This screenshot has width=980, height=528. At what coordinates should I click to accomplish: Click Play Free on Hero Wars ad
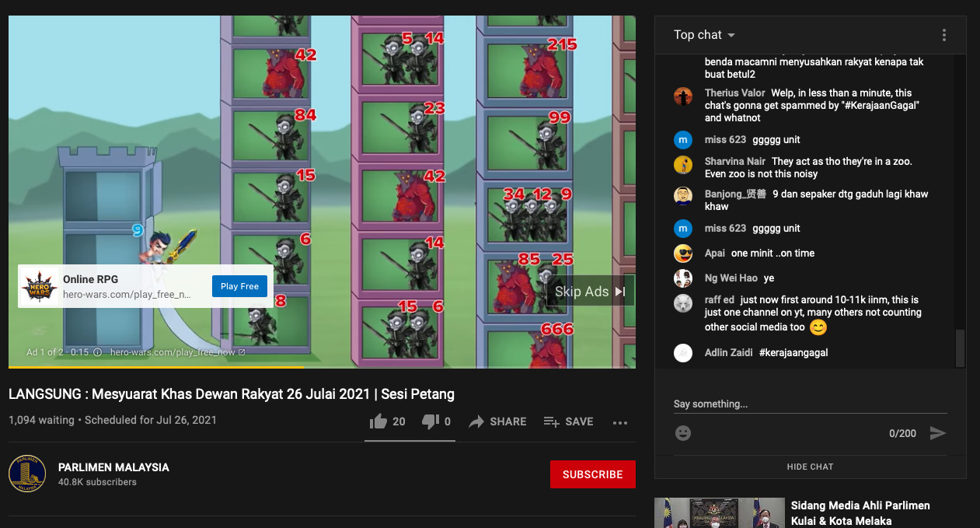click(239, 286)
